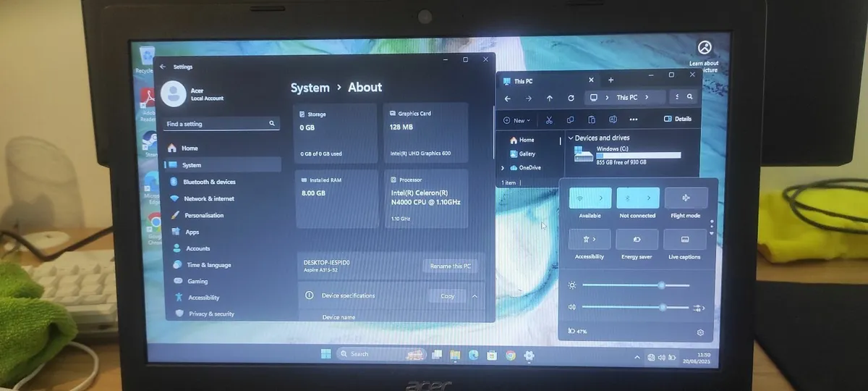Click the Acer local account avatar
The image size is (868, 391).
[174, 93]
